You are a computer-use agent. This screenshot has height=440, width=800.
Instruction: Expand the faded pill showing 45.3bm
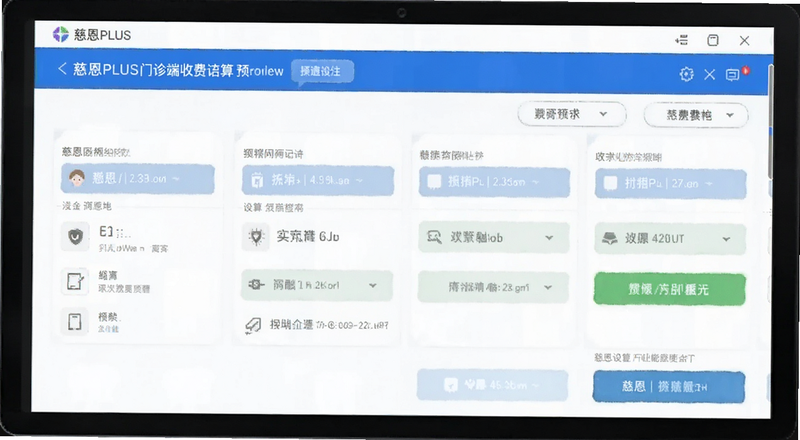(492, 385)
